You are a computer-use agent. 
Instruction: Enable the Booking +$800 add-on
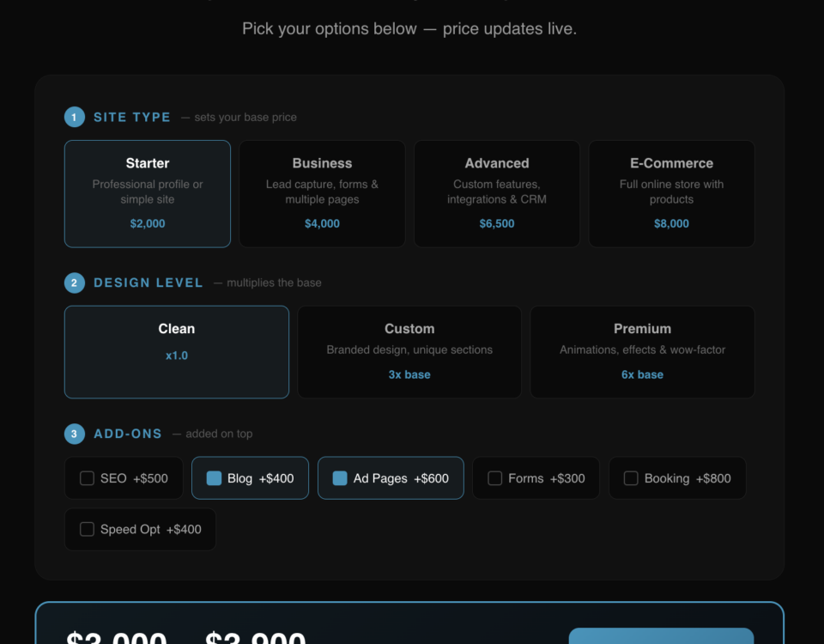point(631,478)
